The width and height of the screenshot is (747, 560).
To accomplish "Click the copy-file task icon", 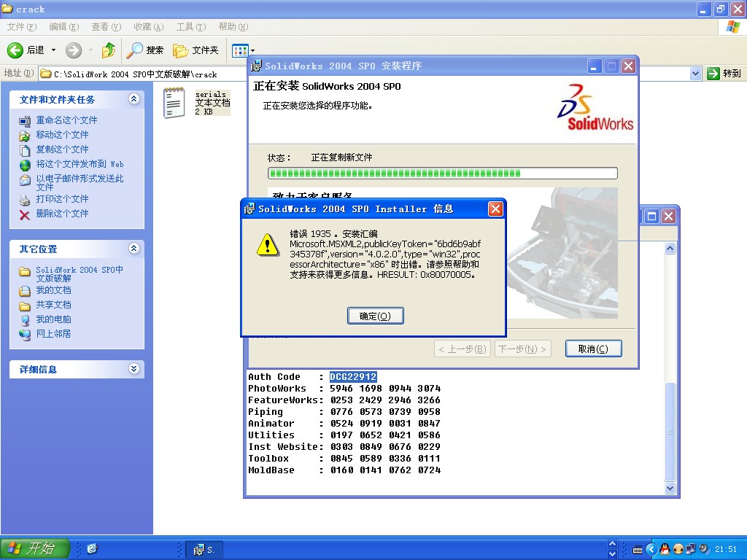I will (x=25, y=150).
